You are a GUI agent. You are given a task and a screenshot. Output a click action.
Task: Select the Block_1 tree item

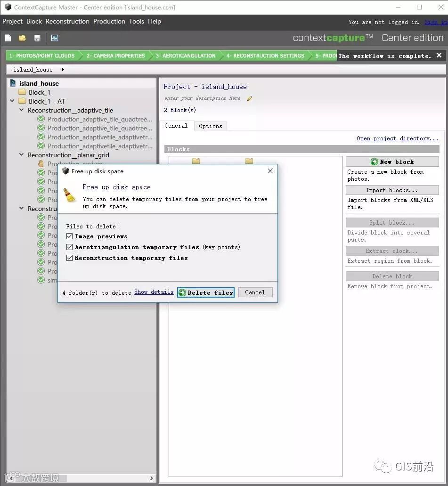(x=40, y=92)
